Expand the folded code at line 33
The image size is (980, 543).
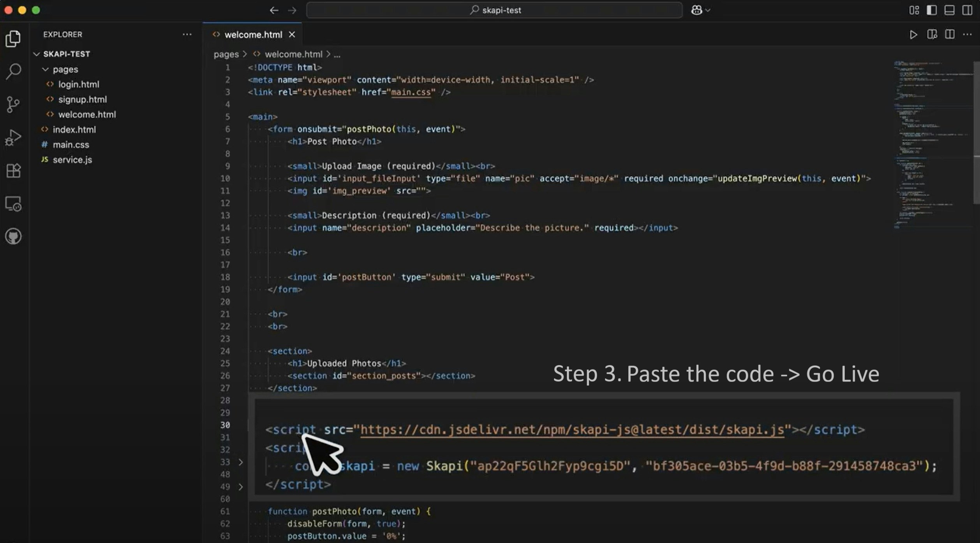(241, 462)
